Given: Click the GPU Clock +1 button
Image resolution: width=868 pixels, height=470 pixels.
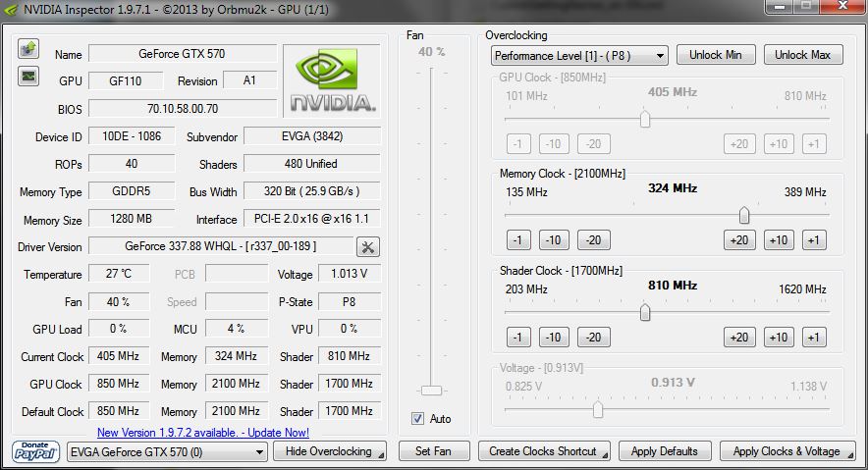Looking at the screenshot, I should [813, 144].
